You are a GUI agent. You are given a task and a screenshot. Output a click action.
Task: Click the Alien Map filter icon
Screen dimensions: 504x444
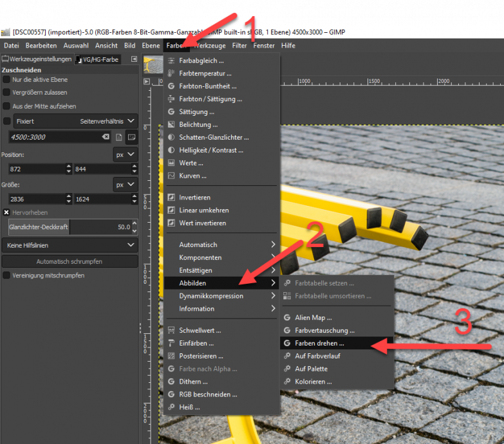click(287, 317)
